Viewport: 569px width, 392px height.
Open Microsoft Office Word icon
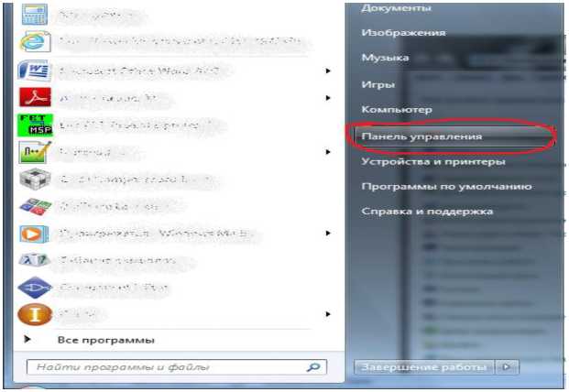pyautogui.click(x=33, y=70)
